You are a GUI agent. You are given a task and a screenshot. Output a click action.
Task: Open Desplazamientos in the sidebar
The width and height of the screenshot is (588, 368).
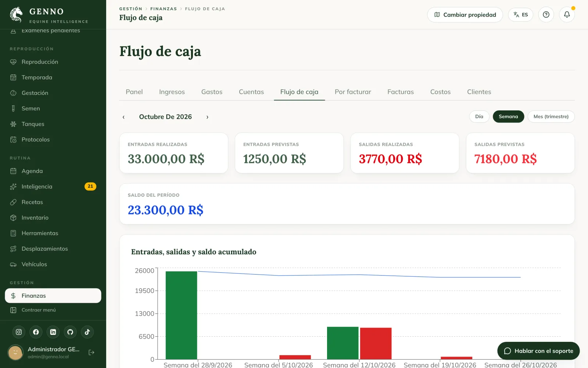(x=53, y=249)
